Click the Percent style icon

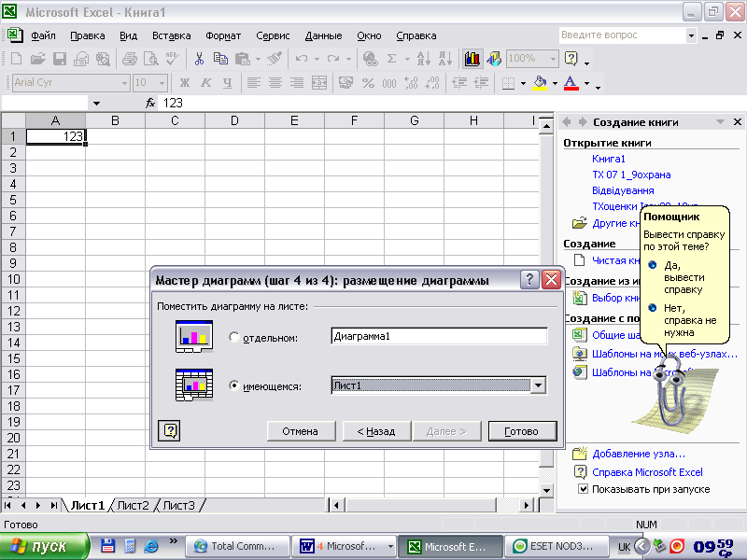[x=368, y=83]
